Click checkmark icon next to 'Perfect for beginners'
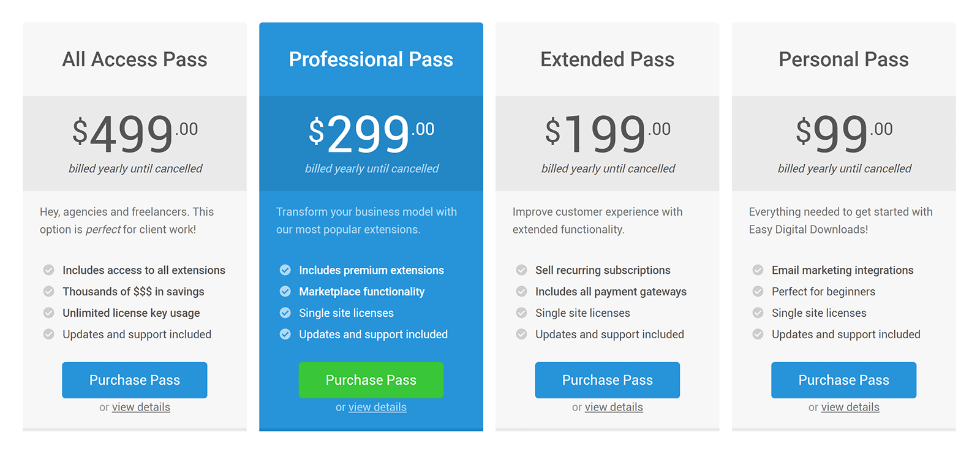 pos(758,292)
